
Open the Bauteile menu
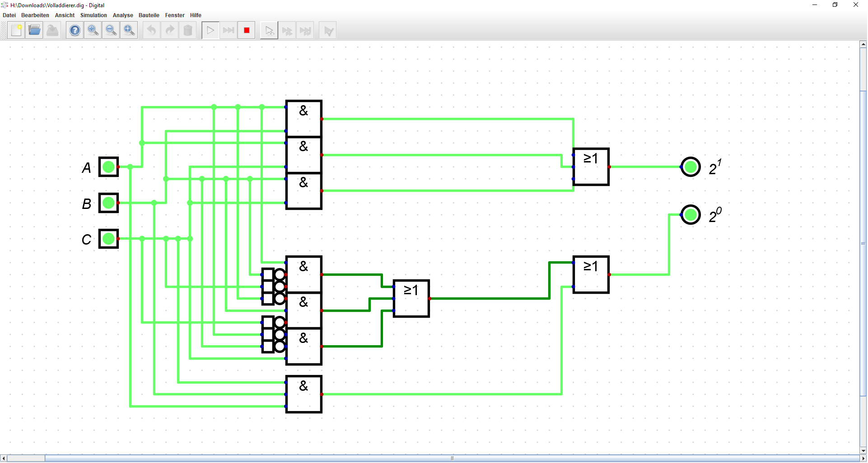tap(149, 15)
